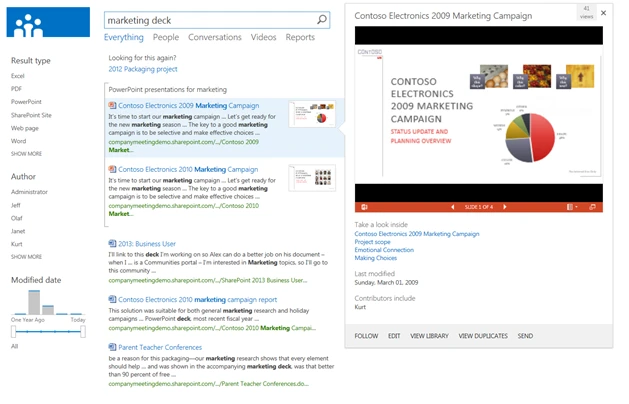Click the search magnifier icon
Viewport: 629px width, 404px height.
pyautogui.click(x=349, y=19)
